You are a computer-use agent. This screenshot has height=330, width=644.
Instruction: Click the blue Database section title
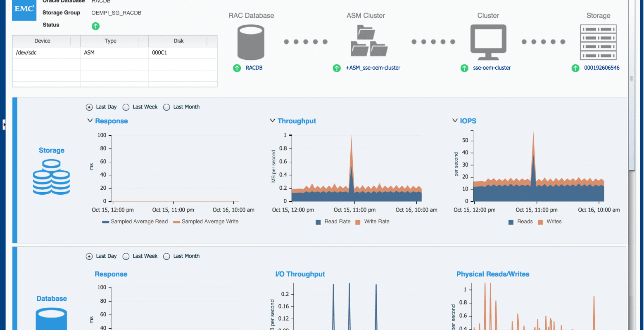(x=52, y=299)
